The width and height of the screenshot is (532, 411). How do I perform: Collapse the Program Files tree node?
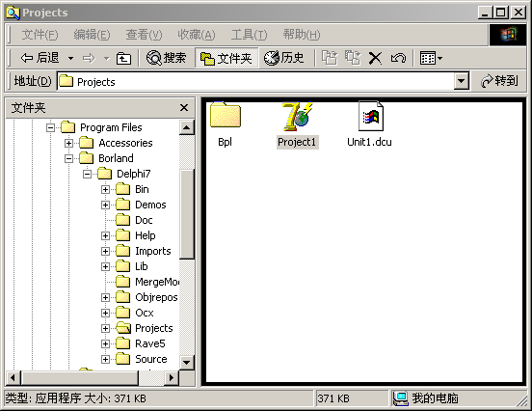(x=50, y=127)
